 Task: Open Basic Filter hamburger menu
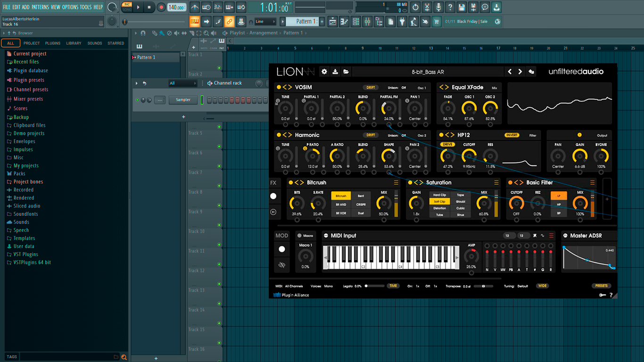593,182
